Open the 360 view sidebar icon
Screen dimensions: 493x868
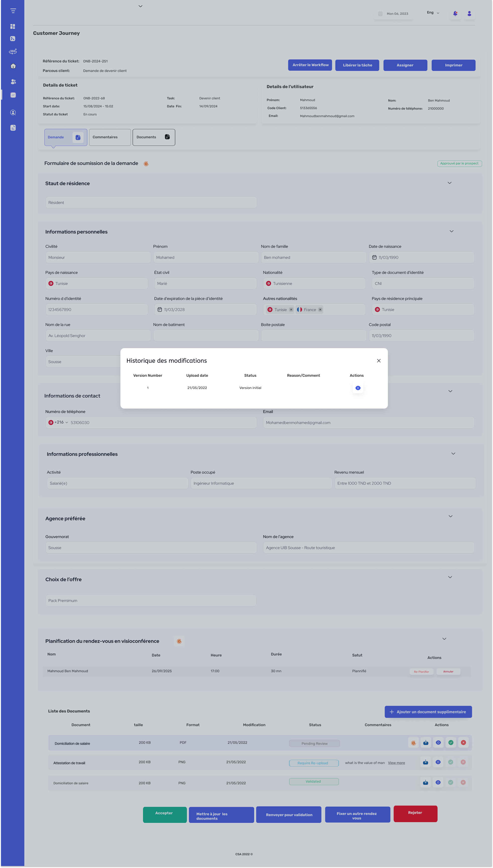[x=13, y=51]
